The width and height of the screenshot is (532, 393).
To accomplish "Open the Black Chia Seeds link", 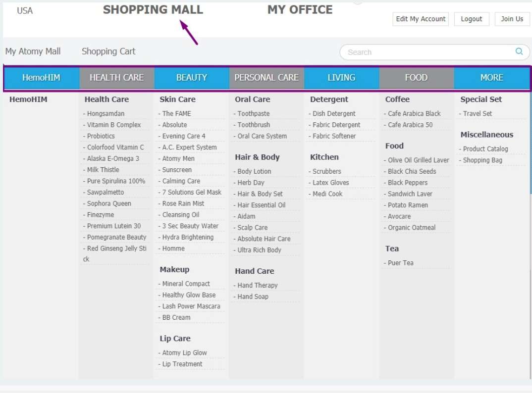I will [x=412, y=171].
